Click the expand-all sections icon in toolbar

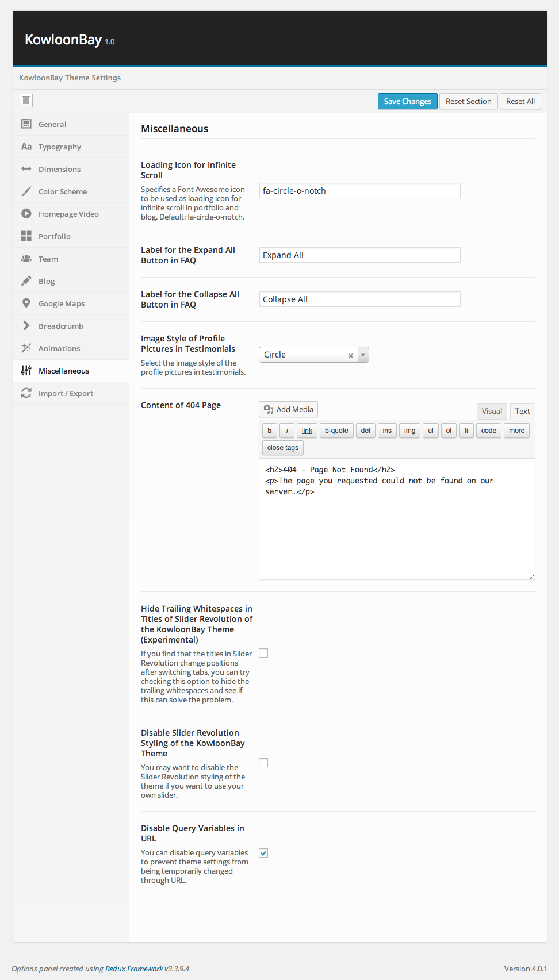point(26,101)
